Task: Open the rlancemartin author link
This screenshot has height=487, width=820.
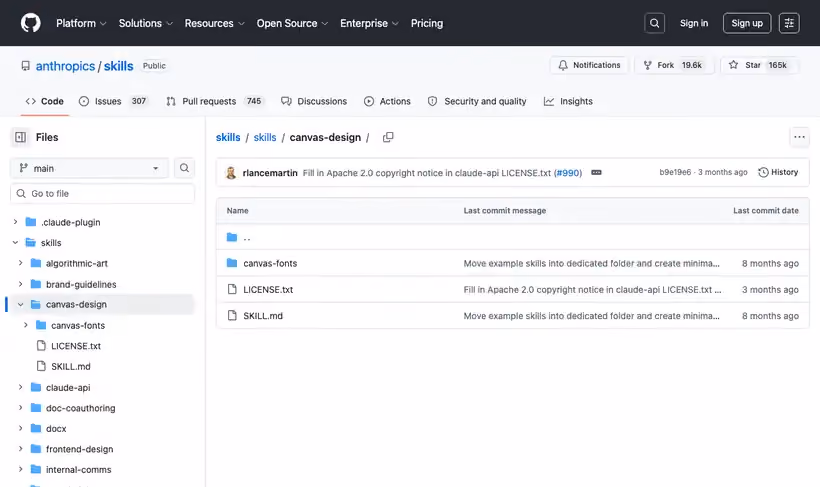Action: pos(270,173)
